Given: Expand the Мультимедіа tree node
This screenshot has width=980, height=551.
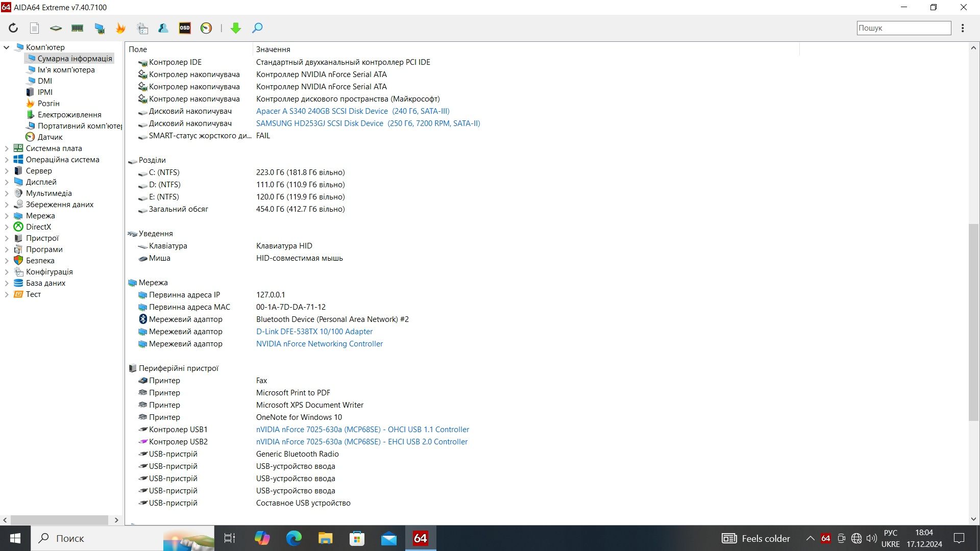Looking at the screenshot, I should pos(7,193).
